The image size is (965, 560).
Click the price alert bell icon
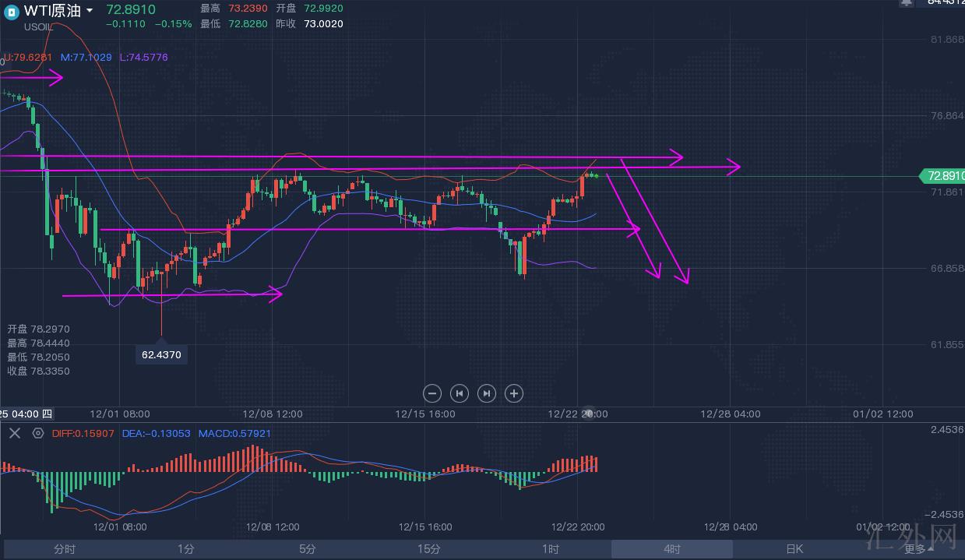906,3
